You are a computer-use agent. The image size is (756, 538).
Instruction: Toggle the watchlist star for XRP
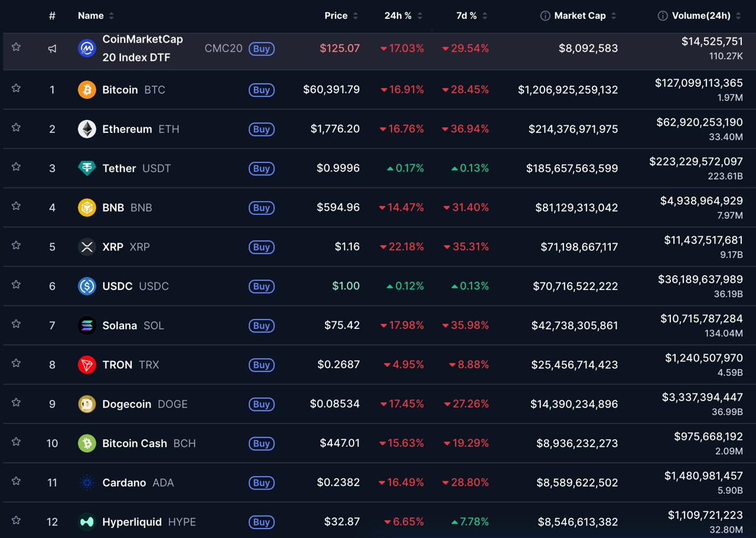16,245
